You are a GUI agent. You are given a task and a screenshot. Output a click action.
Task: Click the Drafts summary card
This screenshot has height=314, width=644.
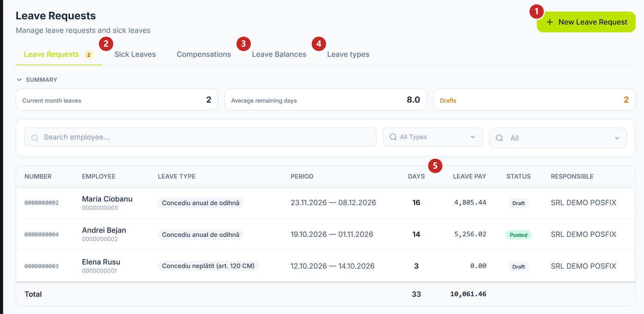(x=535, y=100)
